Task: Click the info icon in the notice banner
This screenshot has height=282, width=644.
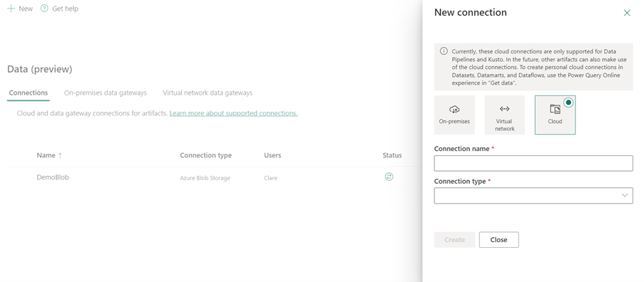Action: click(444, 51)
